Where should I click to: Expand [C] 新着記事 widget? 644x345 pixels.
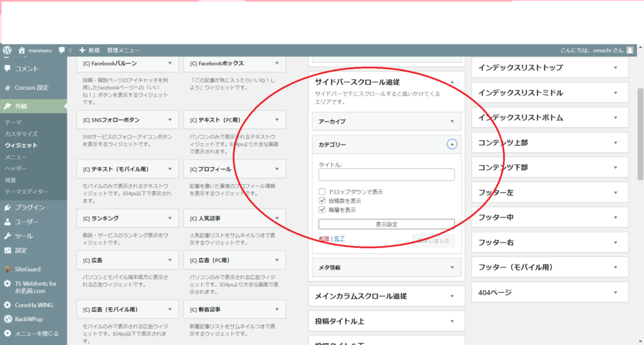coord(277,309)
